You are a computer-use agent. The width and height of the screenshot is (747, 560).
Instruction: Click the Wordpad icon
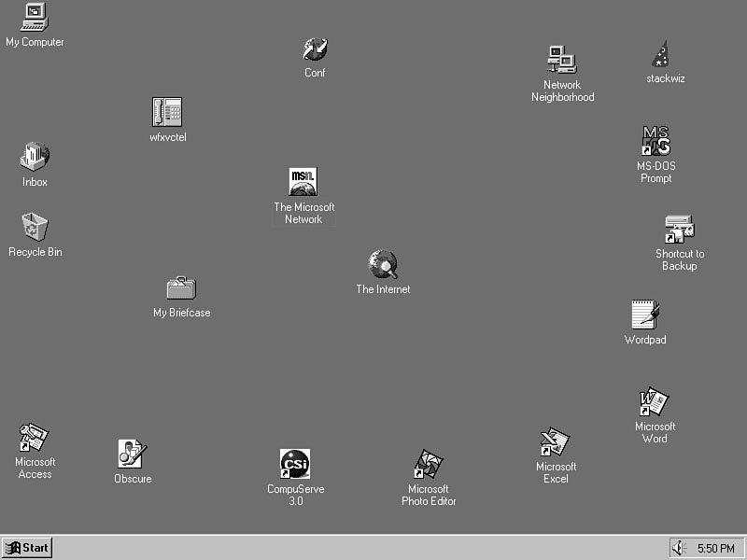point(645,315)
